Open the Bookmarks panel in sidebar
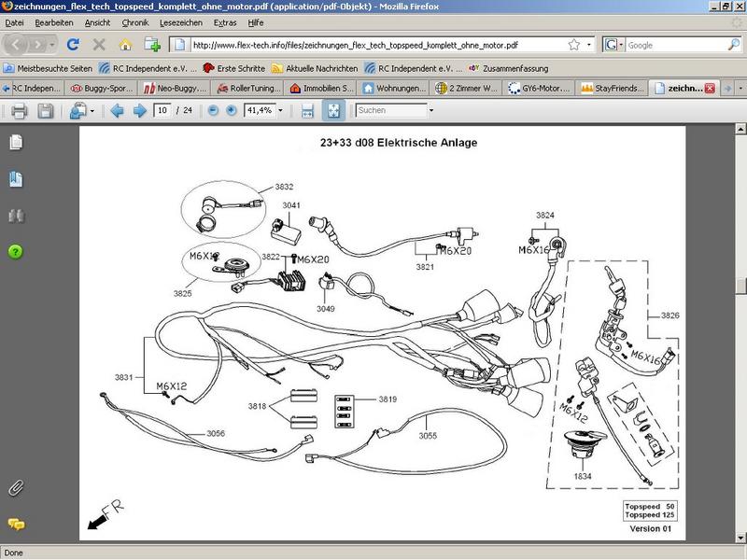This screenshot has width=747, height=560. pos(15,179)
